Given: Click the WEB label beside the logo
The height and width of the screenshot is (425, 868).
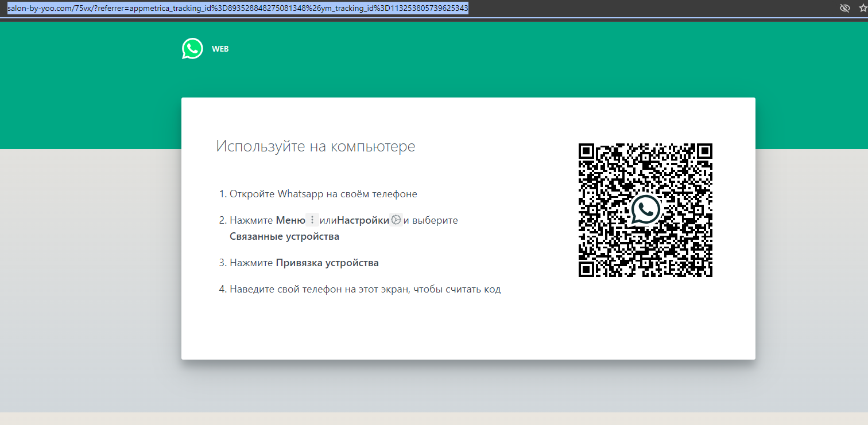Looking at the screenshot, I should coord(220,49).
